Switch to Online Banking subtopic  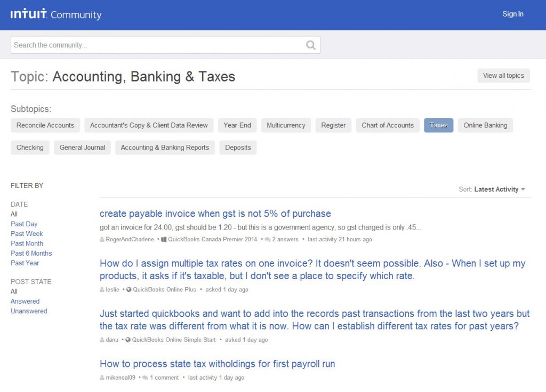(485, 125)
